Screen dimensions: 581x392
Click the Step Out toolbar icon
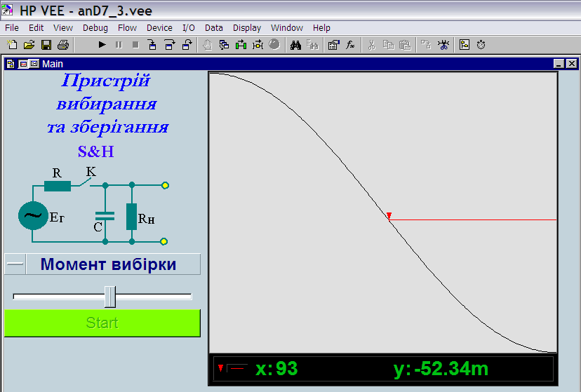[187, 45]
